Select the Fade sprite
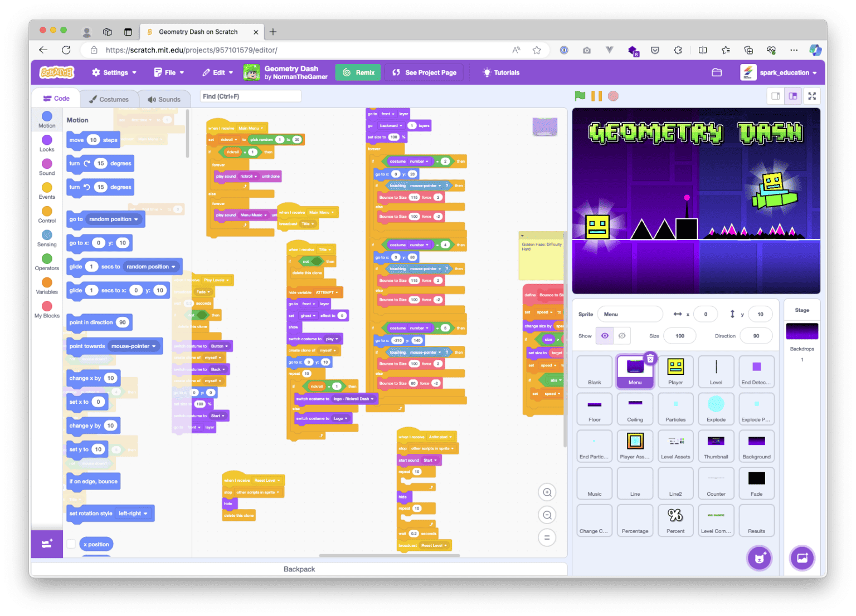Screen dimensions: 856x616 tap(756, 483)
